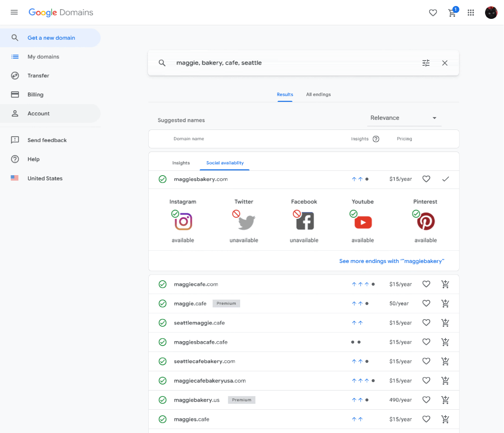Open the shopping cart in header
Screen dimensions: 504x433
(452, 13)
